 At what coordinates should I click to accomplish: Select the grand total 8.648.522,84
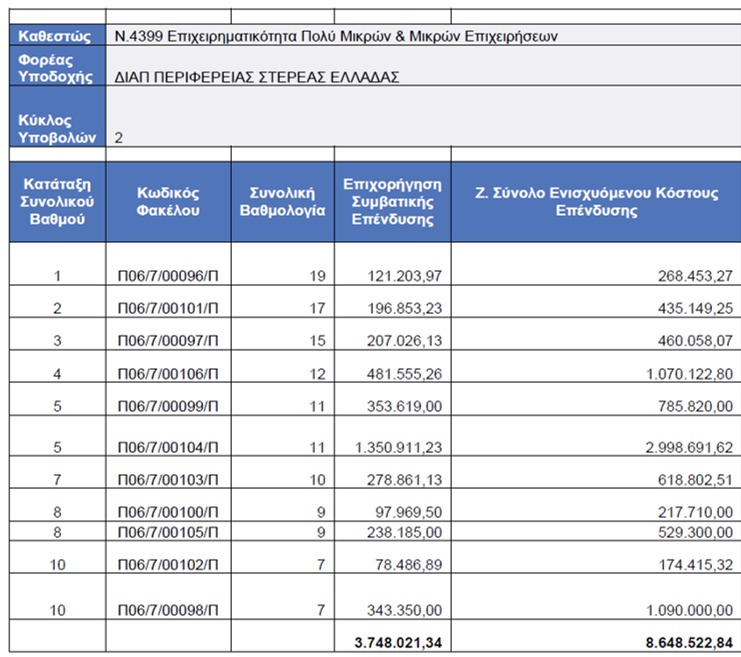(689, 642)
